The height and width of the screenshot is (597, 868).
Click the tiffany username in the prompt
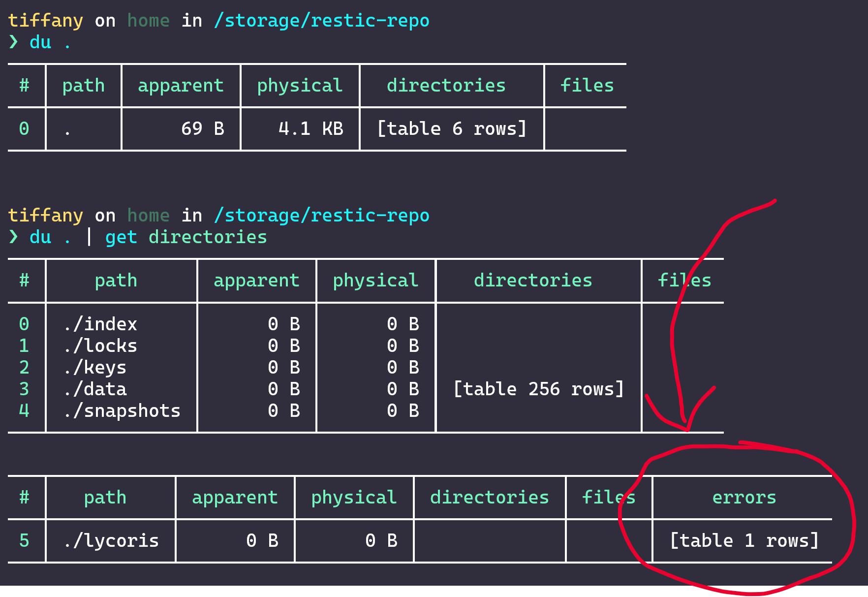[45, 20]
